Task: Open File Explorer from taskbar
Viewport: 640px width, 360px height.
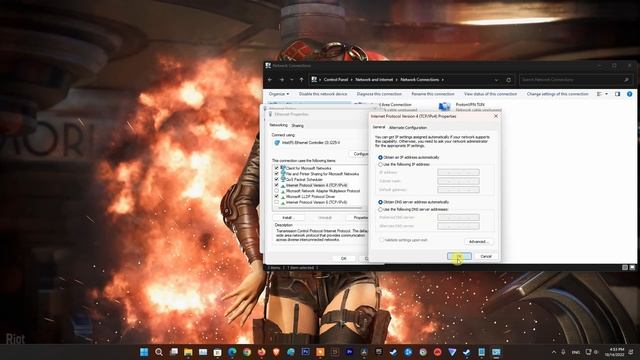Action: click(188, 352)
